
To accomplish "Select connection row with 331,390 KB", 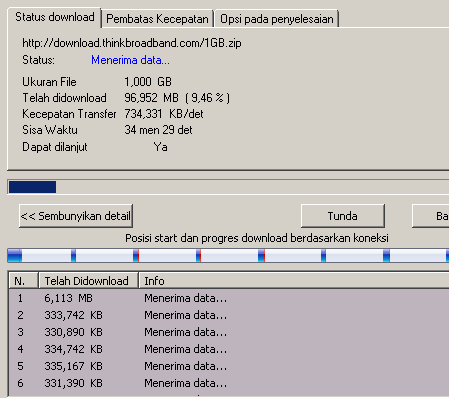I will click(229, 383).
